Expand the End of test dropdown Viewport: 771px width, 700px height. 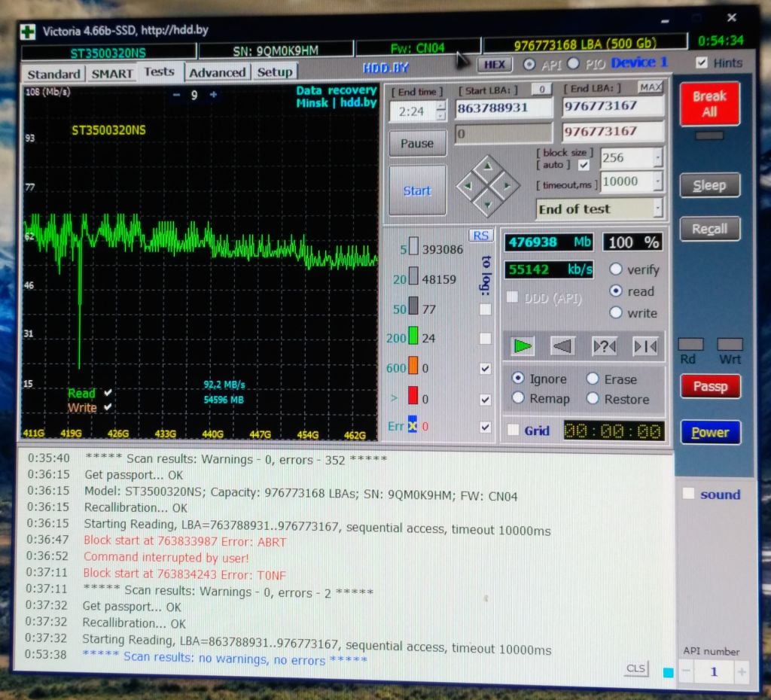coord(657,208)
